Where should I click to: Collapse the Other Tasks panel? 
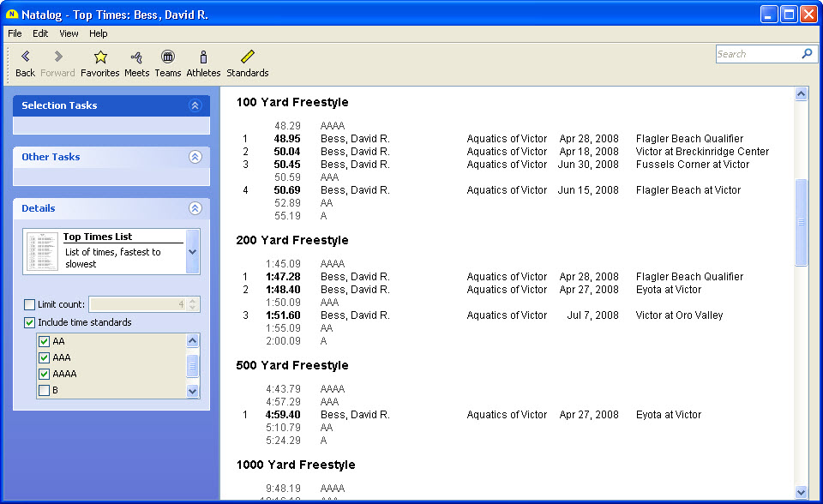tap(195, 157)
